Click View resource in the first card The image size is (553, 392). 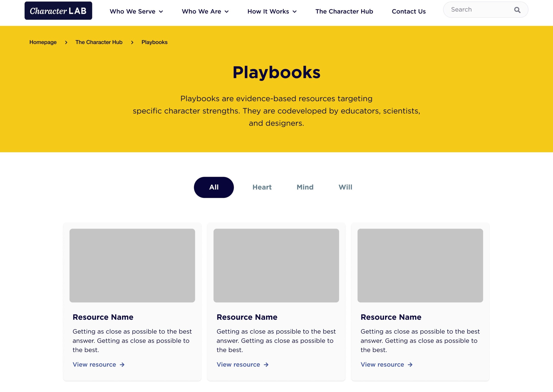tap(99, 365)
